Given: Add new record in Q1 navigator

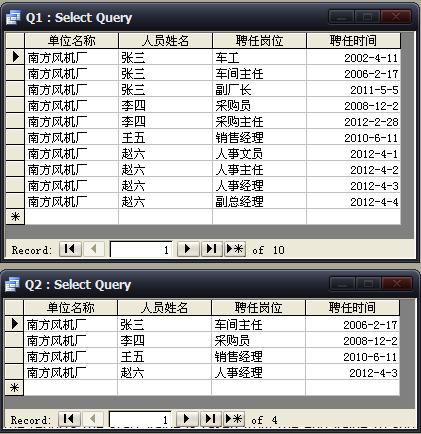Looking at the screenshot, I should click(235, 249).
